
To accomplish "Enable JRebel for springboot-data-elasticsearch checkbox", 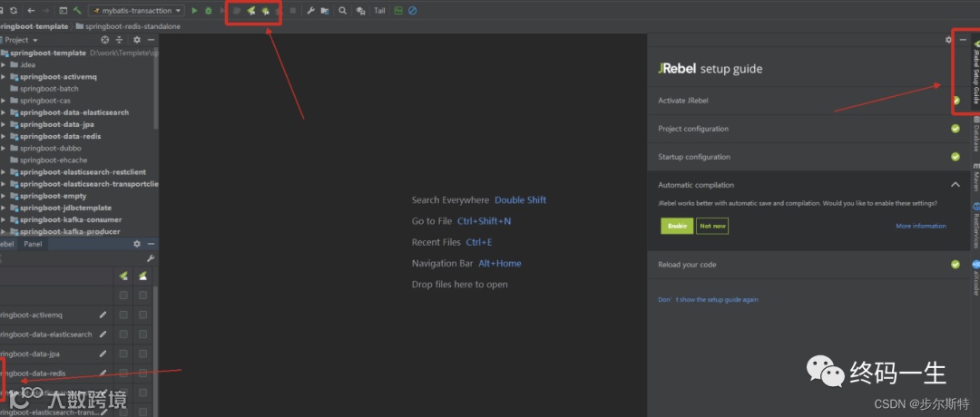I will coord(123,335).
